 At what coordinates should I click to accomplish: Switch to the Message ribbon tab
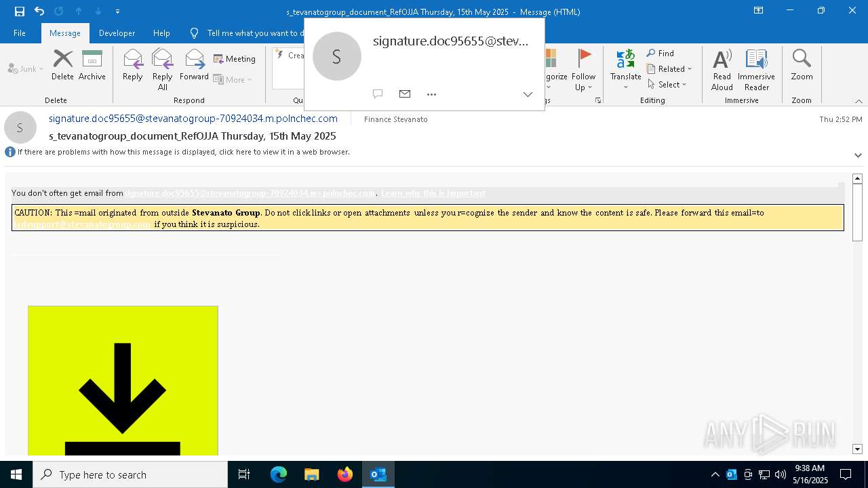click(64, 33)
